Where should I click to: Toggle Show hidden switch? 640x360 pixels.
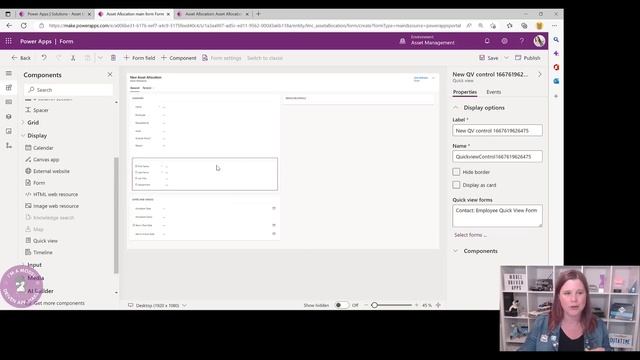pos(341,305)
